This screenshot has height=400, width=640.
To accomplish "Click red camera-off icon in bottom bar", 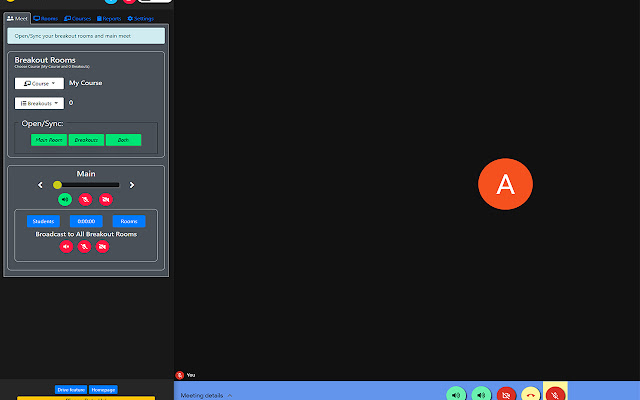I will (506, 394).
